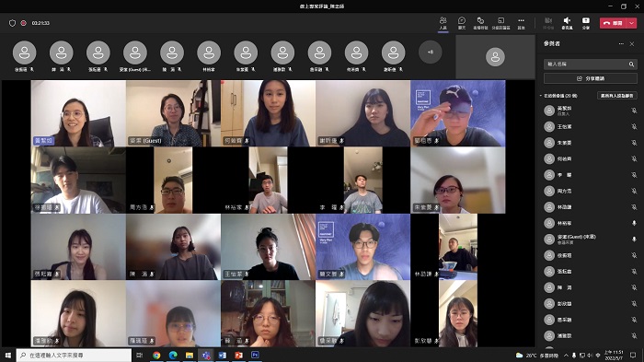Toggle the Guest participant's microphone in the list
Viewport: 644px width, 362px height.
(x=634, y=239)
